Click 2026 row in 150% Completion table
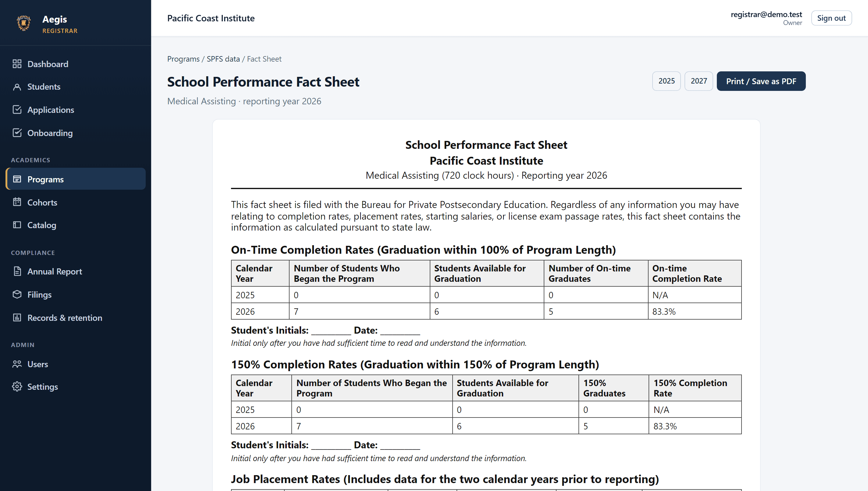The width and height of the screenshot is (868, 491). (x=486, y=426)
